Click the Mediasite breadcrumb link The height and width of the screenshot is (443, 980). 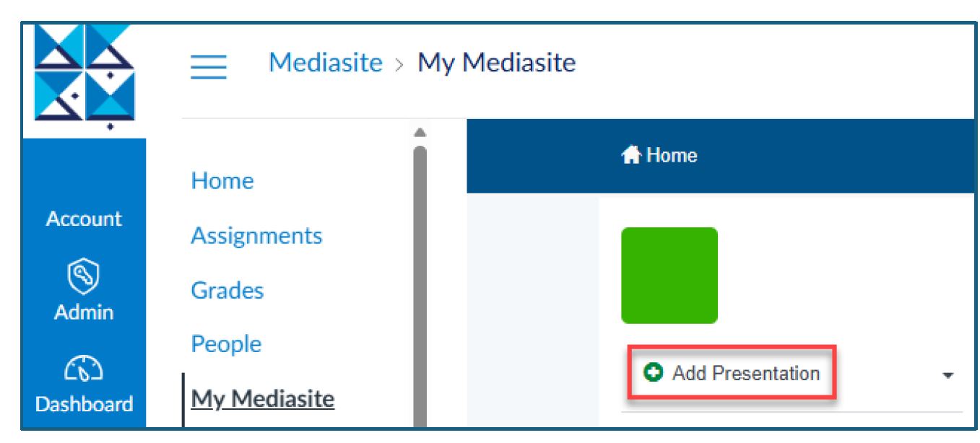coord(325,63)
